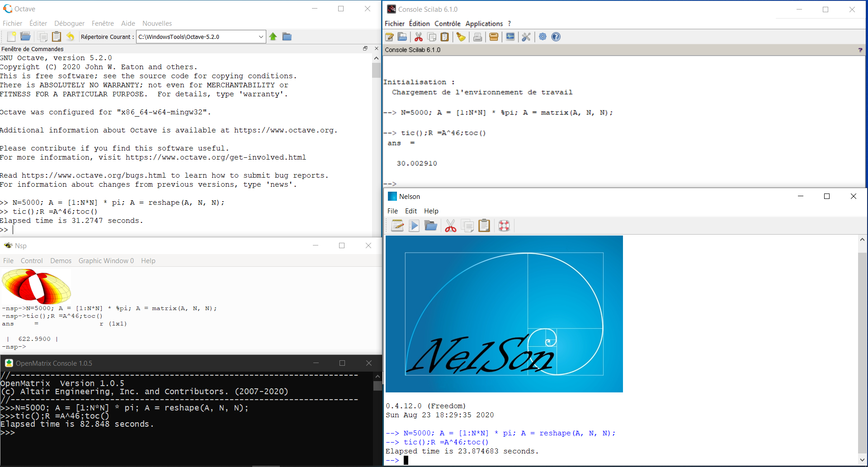Open Octave's Nouvelles menu
The height and width of the screenshot is (467, 868).
[x=157, y=24]
